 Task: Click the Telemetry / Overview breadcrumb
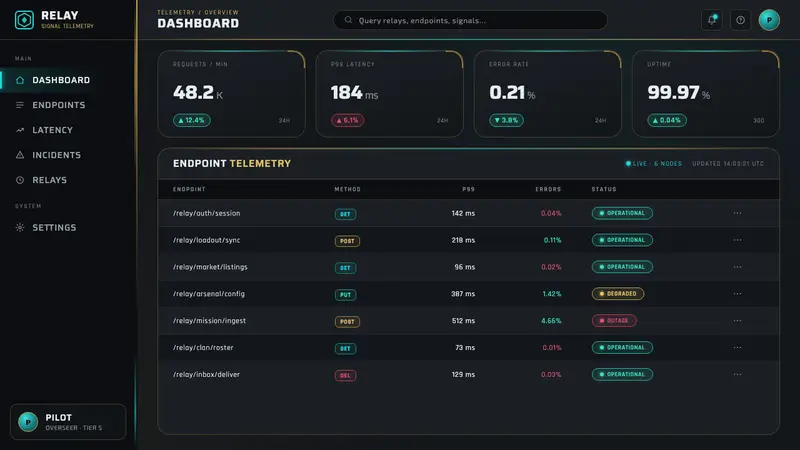click(198, 12)
